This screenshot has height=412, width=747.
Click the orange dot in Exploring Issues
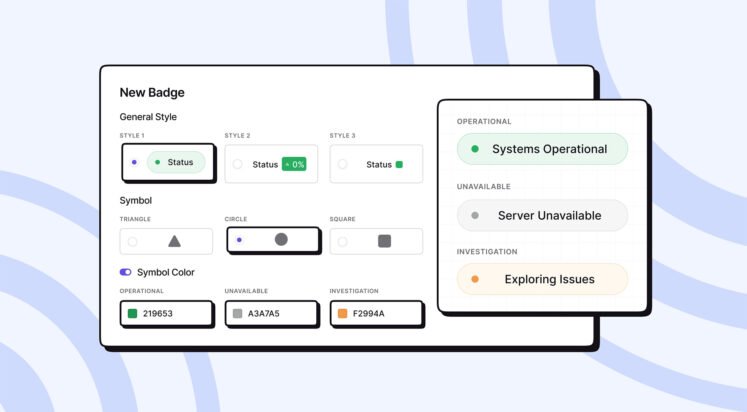click(474, 279)
